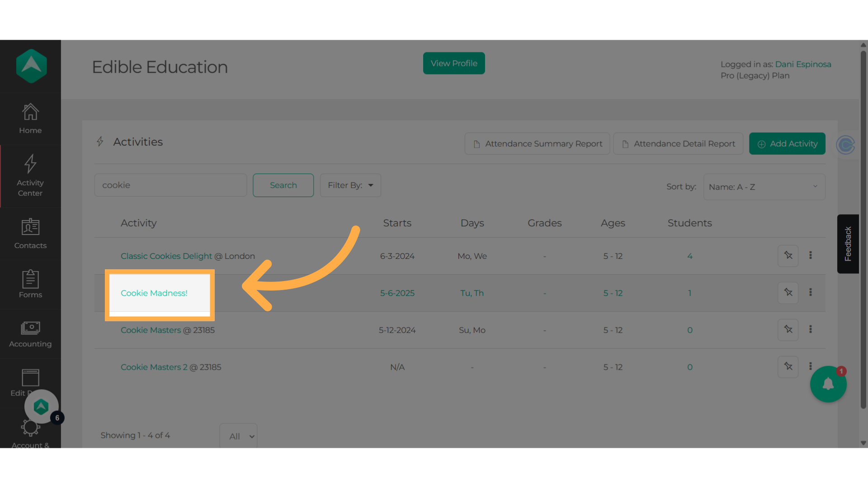Open the All page-size dropdown
The image size is (868, 488).
pos(238,436)
